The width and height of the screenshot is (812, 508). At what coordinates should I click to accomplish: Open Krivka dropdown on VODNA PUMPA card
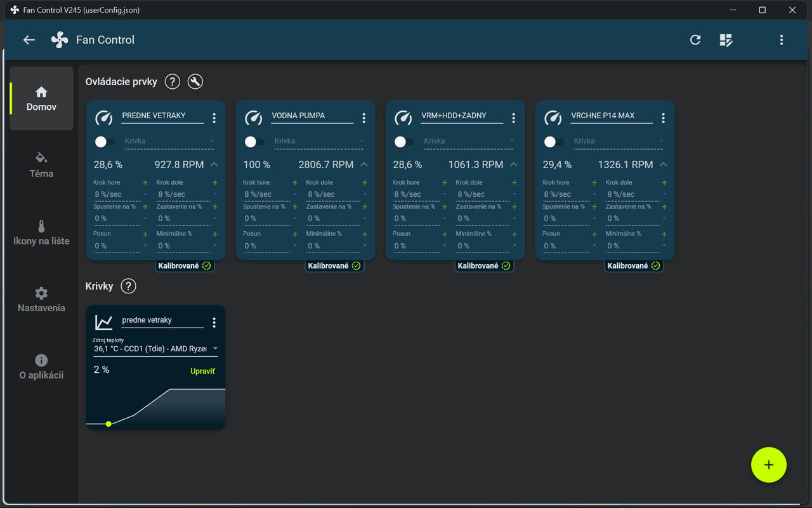(x=320, y=141)
